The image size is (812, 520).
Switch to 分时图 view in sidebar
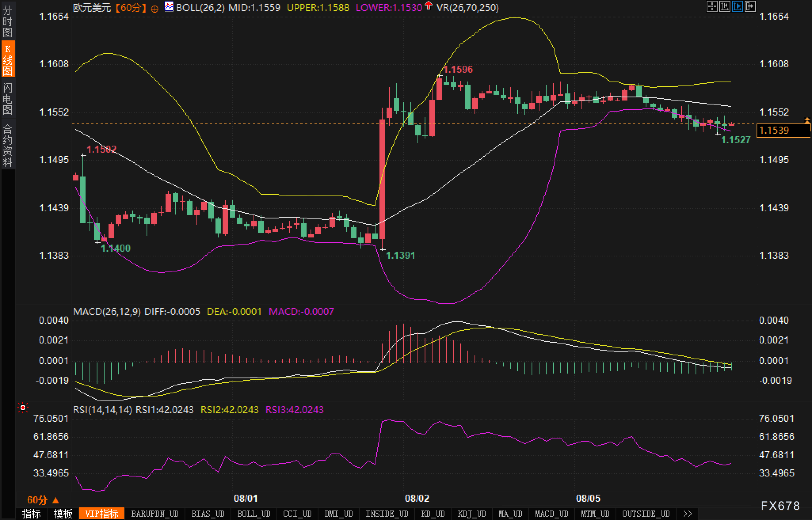[7, 21]
